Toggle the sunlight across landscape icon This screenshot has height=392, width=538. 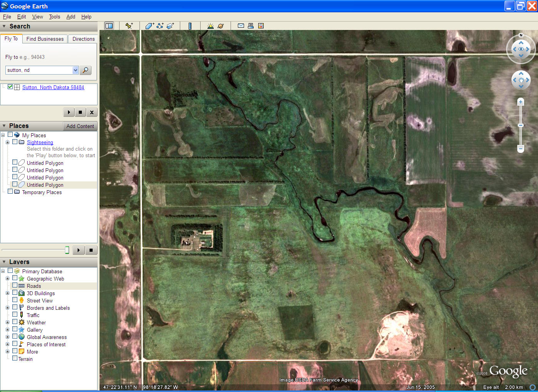coord(210,26)
